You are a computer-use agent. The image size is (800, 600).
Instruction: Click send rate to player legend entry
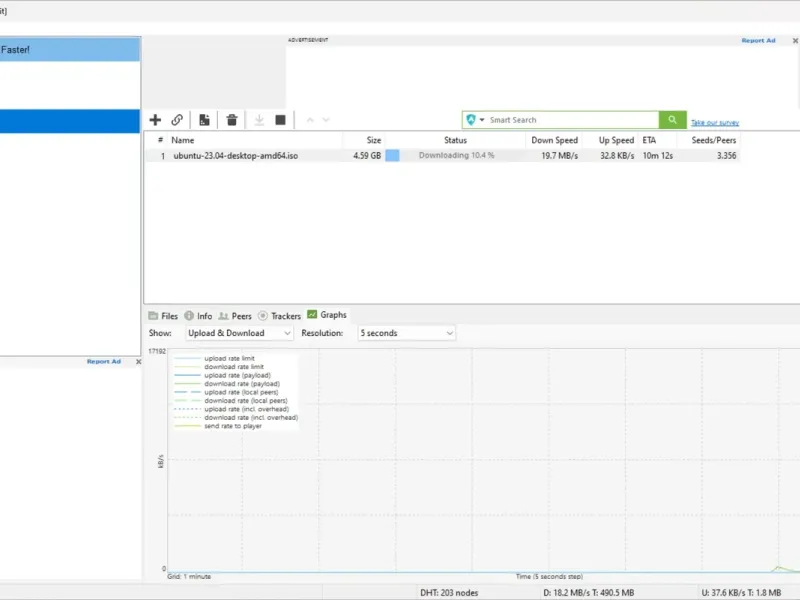point(218,426)
